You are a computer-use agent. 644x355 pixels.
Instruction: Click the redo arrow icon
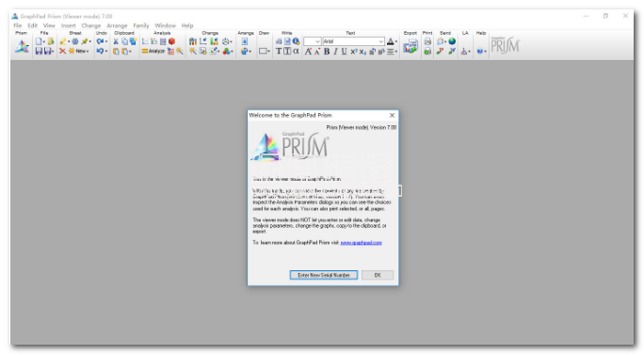(x=100, y=41)
